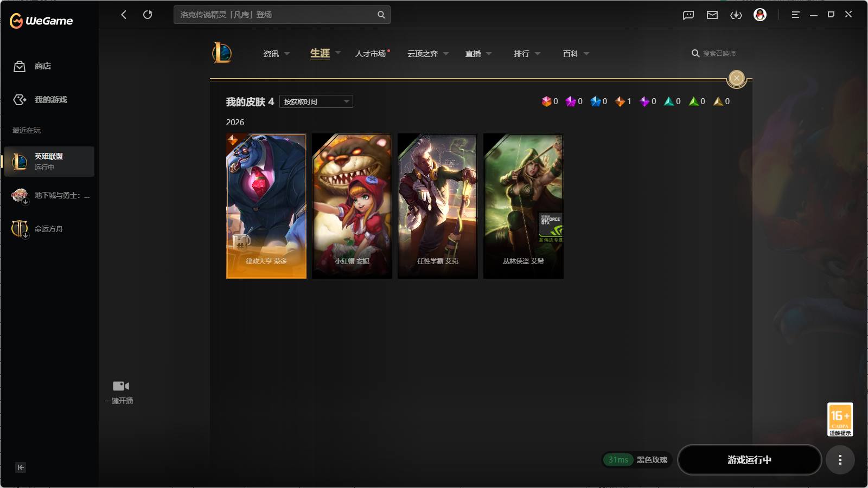Open 商店 in the sidebar
Image resolution: width=868 pixels, height=488 pixels.
43,66
